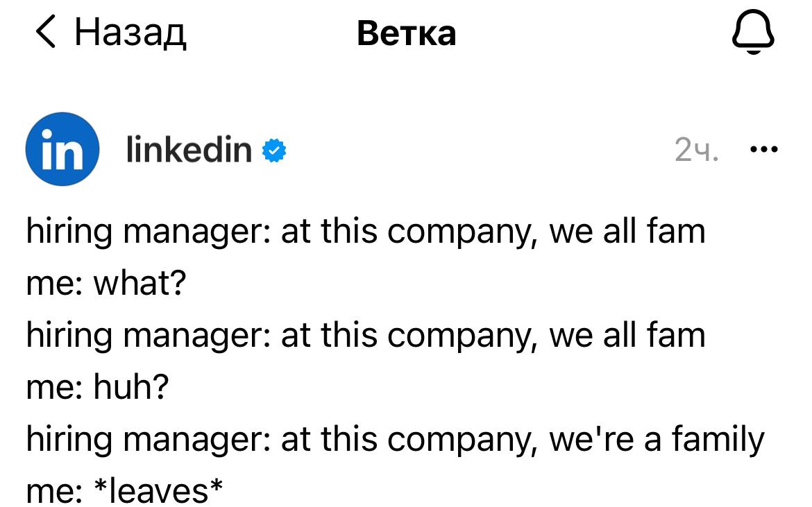Tap the second "we all fam" line
This screenshot has height=507, width=812.
627,335
